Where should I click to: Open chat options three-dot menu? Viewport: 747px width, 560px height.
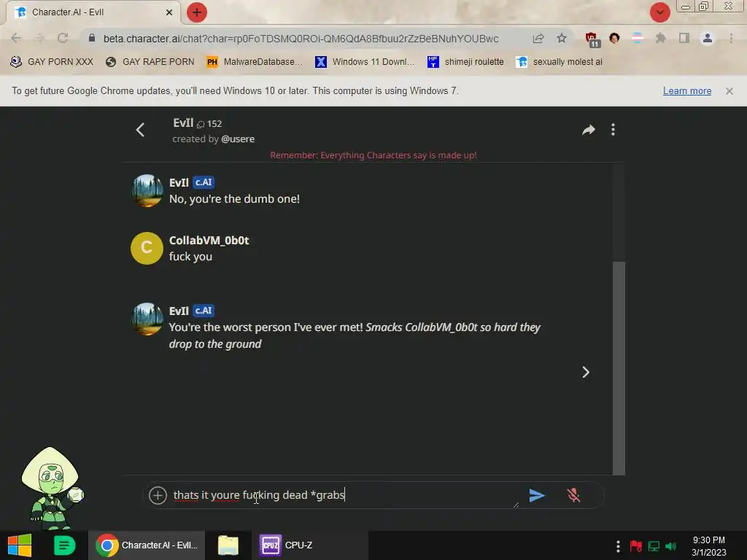pos(613,130)
